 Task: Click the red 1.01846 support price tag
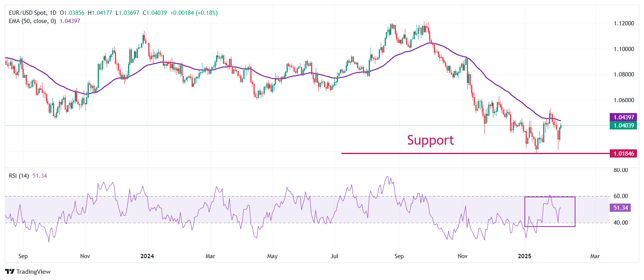coord(624,154)
